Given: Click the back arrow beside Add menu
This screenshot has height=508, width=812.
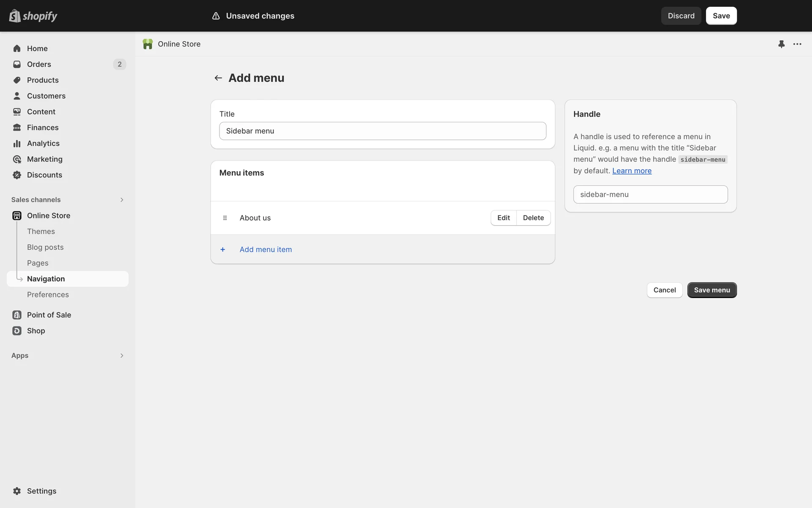Looking at the screenshot, I should point(218,78).
